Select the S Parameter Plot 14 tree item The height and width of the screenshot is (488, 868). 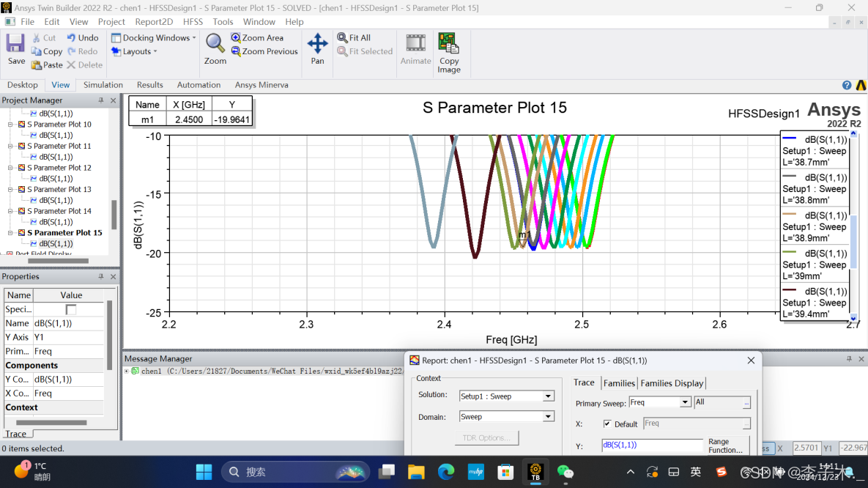(x=59, y=211)
